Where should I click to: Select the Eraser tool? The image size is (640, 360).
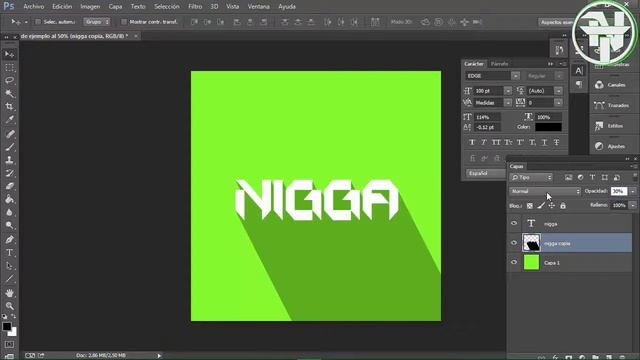click(x=9, y=186)
